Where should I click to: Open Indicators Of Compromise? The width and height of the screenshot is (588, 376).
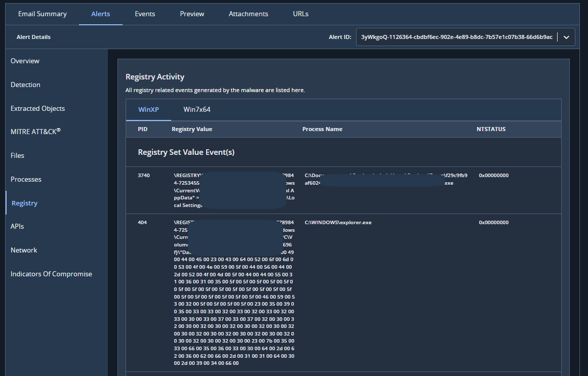pyautogui.click(x=51, y=274)
